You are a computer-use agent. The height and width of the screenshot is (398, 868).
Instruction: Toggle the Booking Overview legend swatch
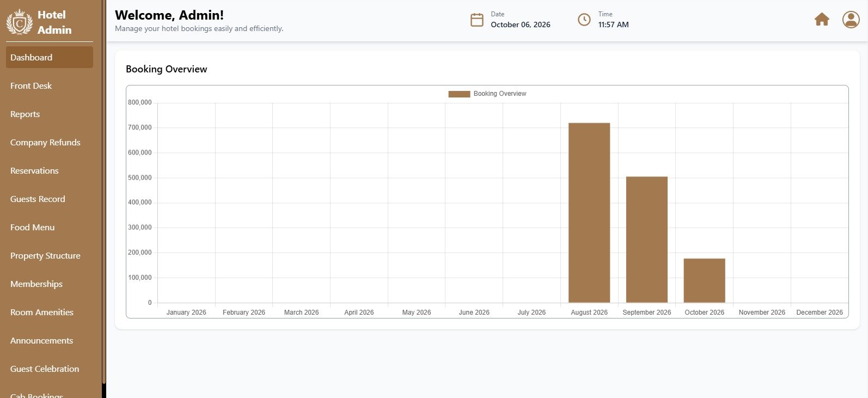tap(459, 94)
